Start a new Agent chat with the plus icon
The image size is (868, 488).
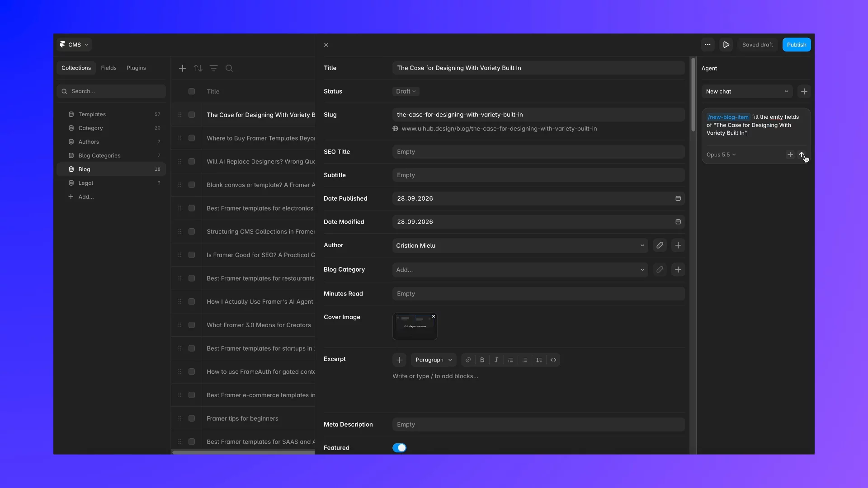(x=804, y=91)
